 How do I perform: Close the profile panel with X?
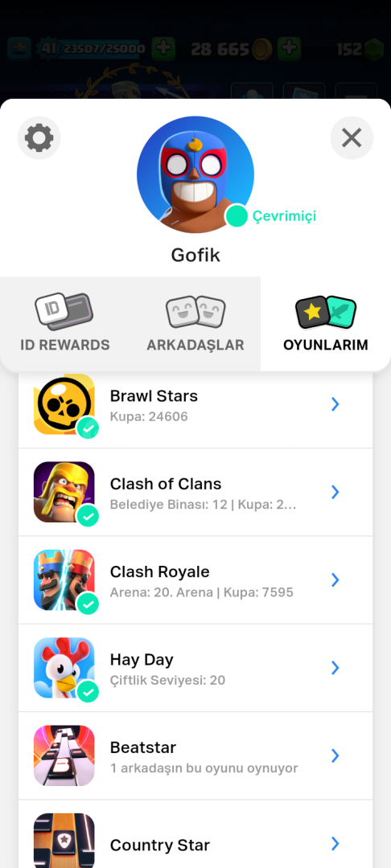[x=352, y=138]
